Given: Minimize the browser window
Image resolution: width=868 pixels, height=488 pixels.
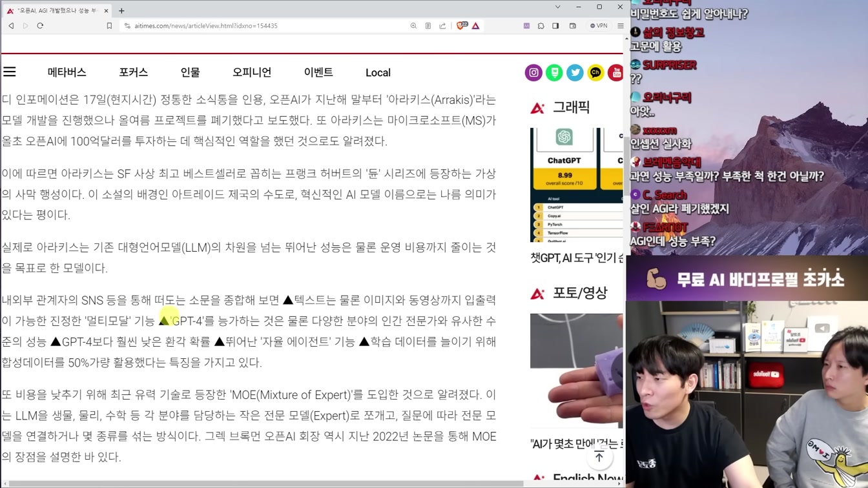Looking at the screenshot, I should 579,7.
